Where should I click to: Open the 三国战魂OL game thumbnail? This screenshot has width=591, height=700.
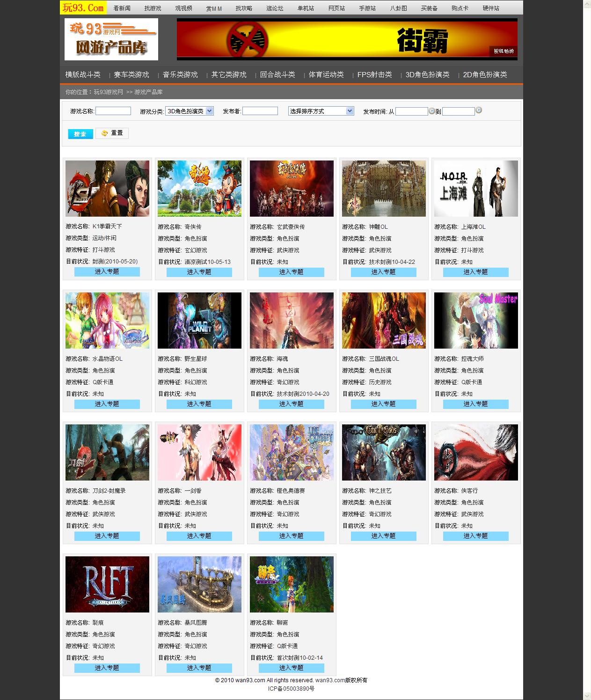coord(384,321)
